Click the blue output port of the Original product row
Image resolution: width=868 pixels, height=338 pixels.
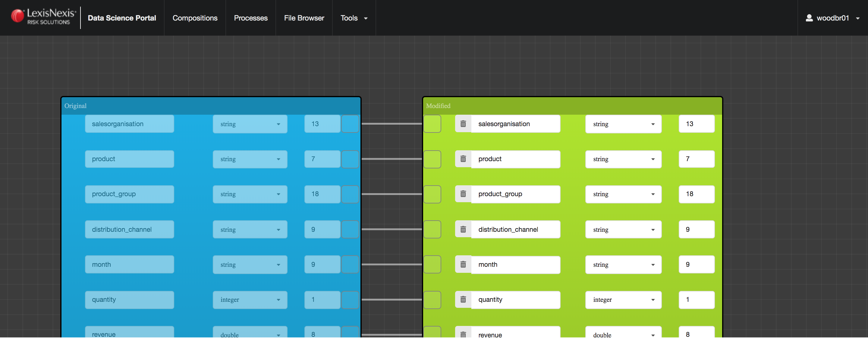(x=350, y=159)
